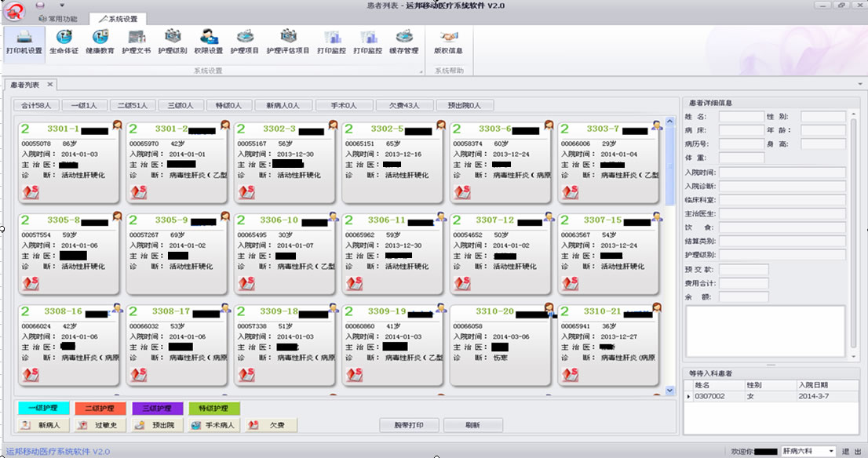Open 权限设置 permission settings icon
868x458 pixels.
click(x=208, y=42)
